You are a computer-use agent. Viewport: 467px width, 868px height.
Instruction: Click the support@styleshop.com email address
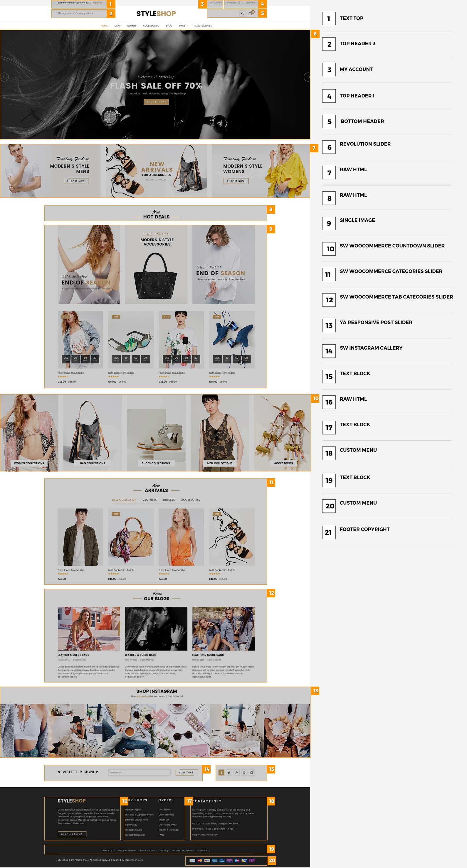click(205, 835)
